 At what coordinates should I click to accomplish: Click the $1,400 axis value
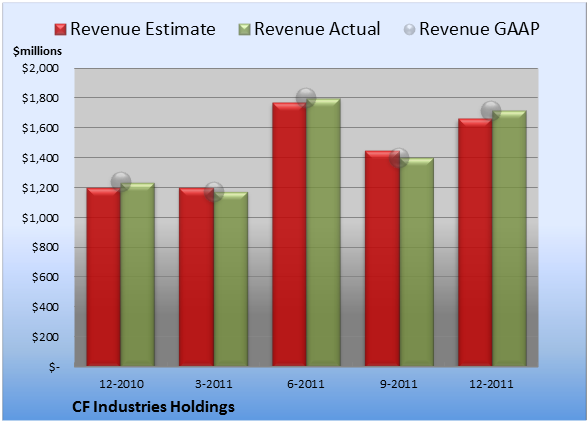pos(40,158)
